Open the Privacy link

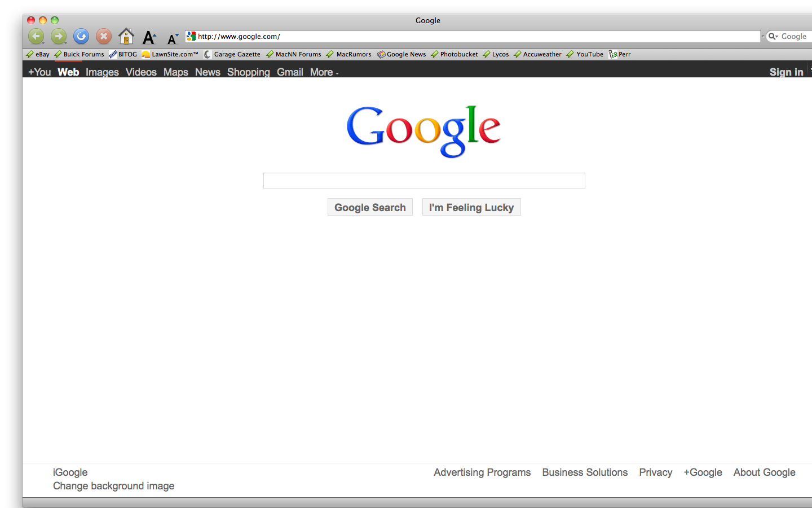pos(655,472)
